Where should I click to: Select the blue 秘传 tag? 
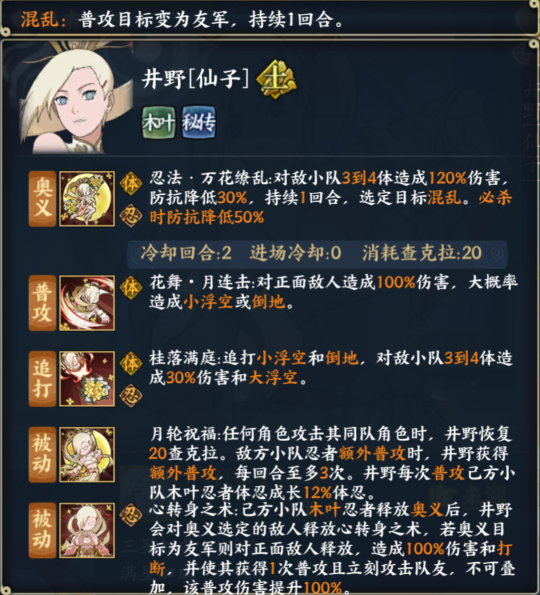tap(199, 122)
